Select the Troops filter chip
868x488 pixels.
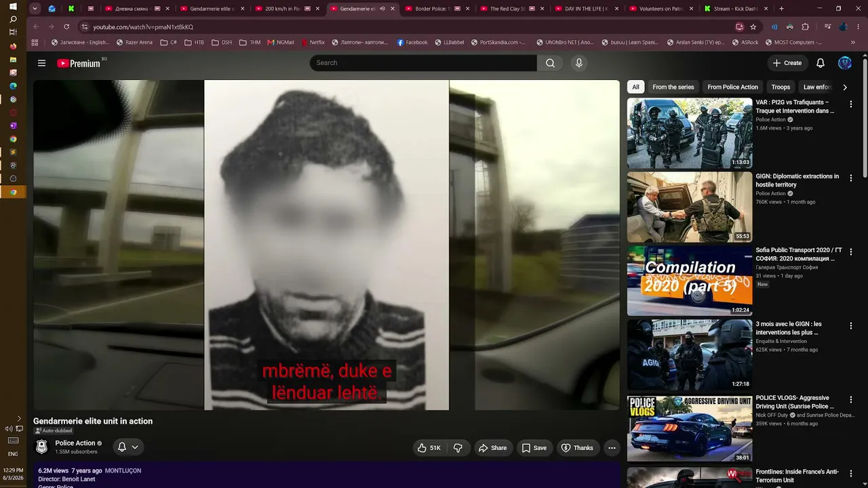tap(781, 87)
